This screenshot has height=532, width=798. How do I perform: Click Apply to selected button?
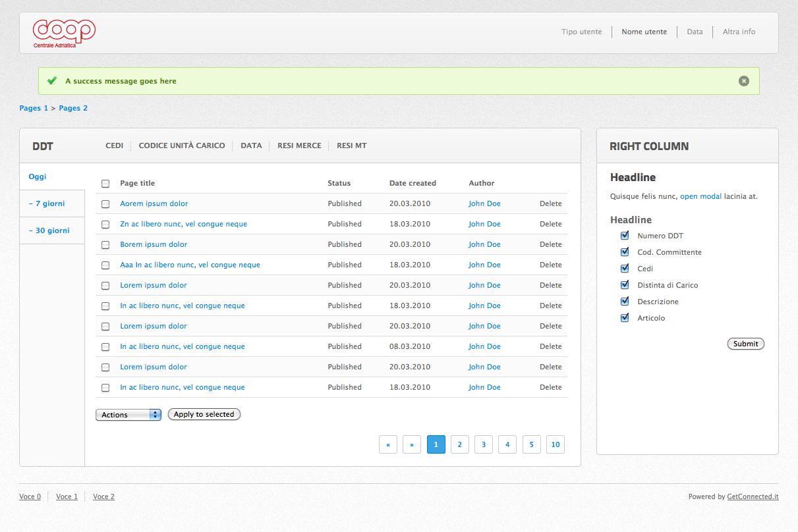click(204, 414)
